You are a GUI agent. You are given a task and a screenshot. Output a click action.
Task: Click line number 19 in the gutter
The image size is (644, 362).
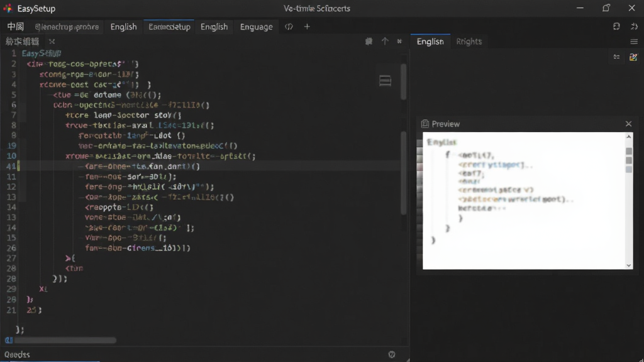11,146
